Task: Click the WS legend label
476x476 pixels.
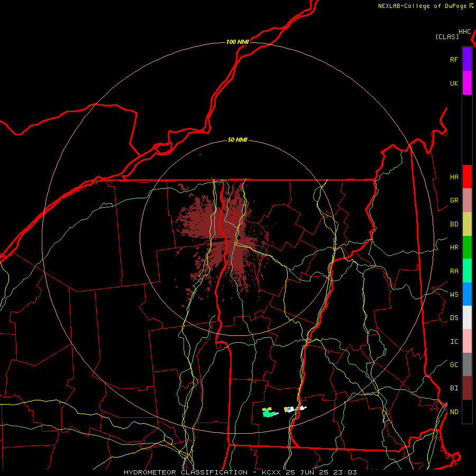Action: [454, 294]
